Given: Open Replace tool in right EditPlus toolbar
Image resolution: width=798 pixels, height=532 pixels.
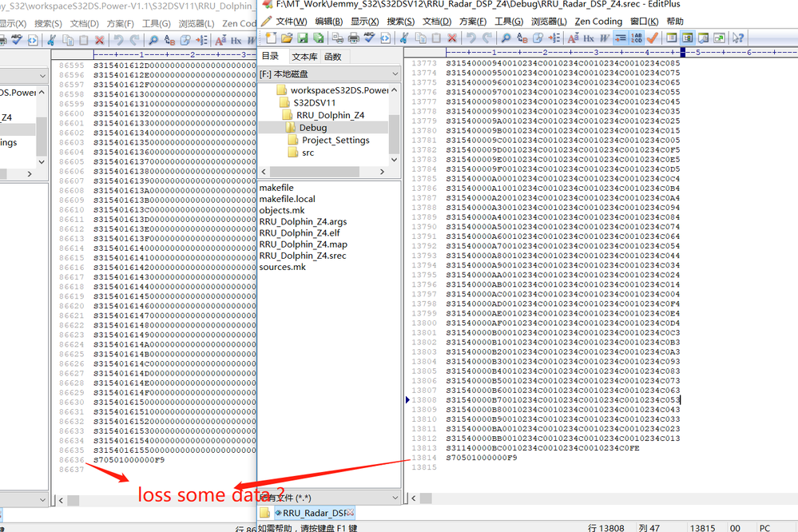Looking at the screenshot, I should pyautogui.click(x=522, y=38).
